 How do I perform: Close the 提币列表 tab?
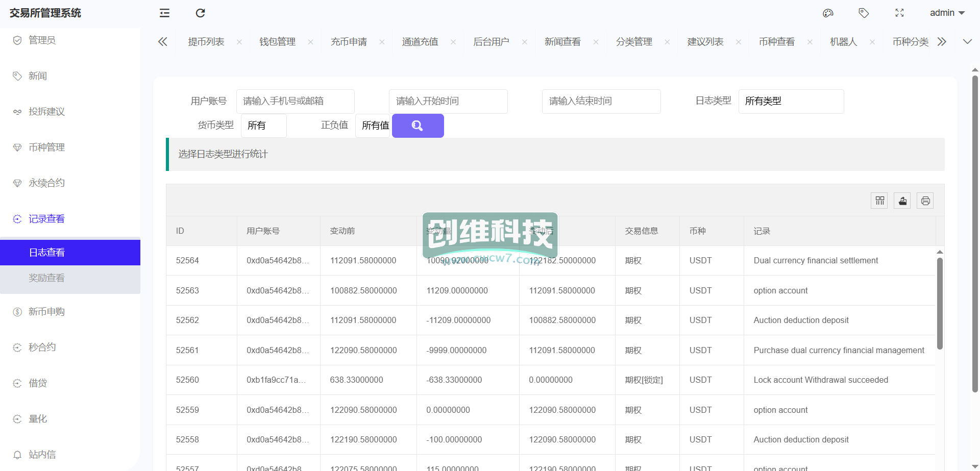239,42
